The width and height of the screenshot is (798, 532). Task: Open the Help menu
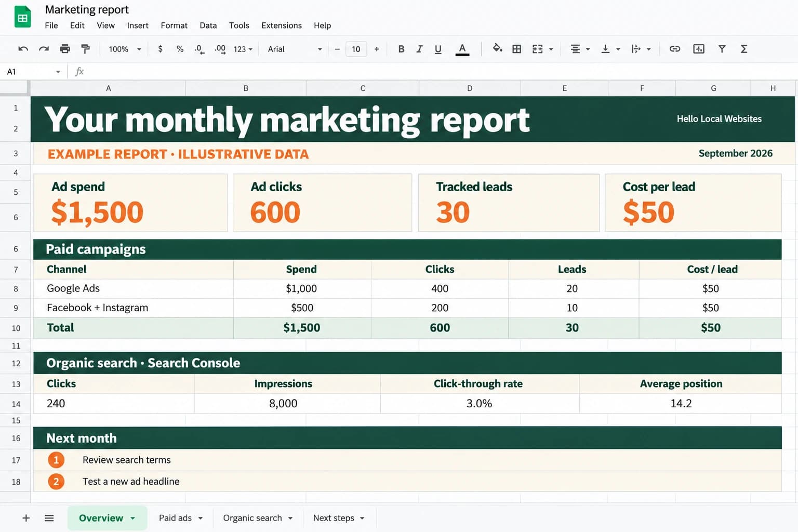pyautogui.click(x=322, y=25)
